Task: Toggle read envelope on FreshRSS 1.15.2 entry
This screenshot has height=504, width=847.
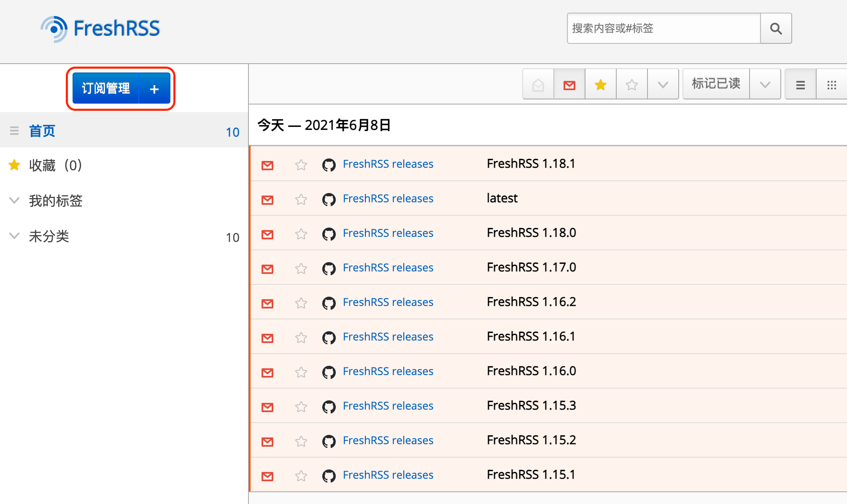Action: click(x=267, y=442)
